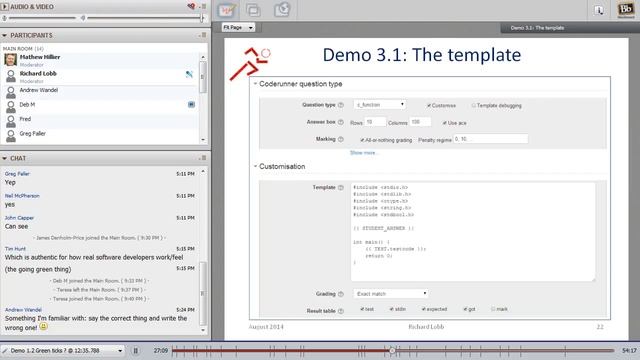Toggle the All-or-nothing grading checkbox
Viewport: 640px width, 360px height.
(x=362, y=140)
